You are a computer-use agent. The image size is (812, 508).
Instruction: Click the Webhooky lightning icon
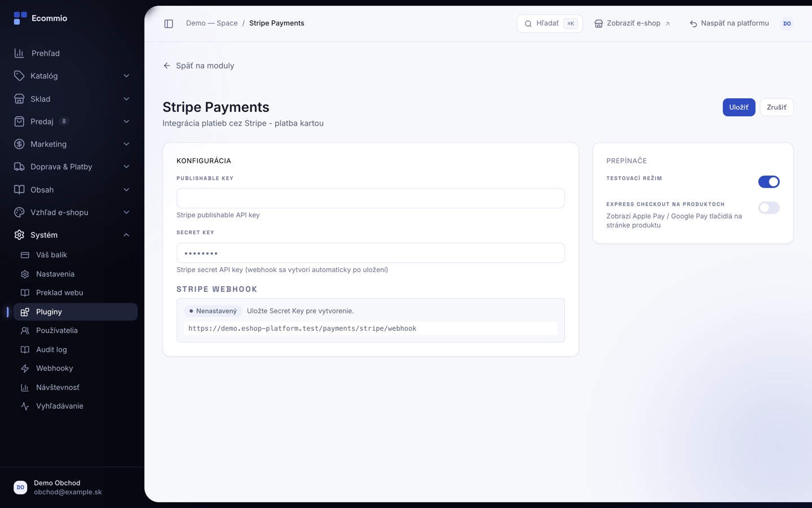click(x=25, y=369)
